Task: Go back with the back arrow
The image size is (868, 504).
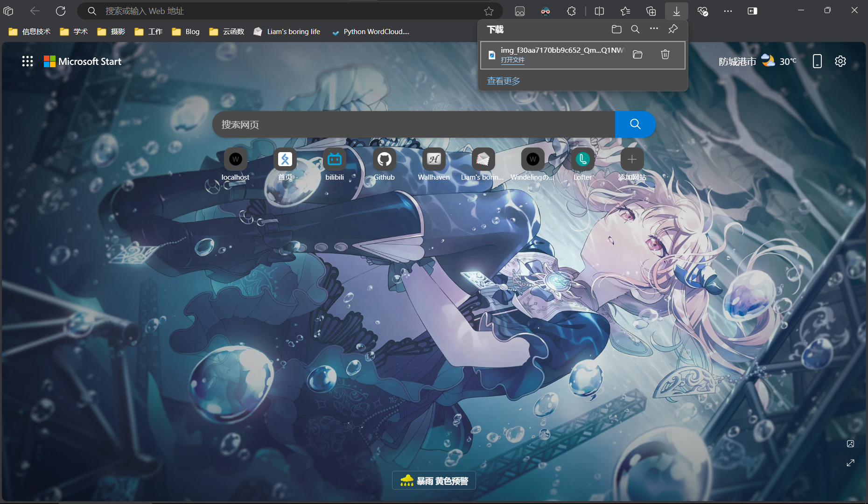Action: 35,11
